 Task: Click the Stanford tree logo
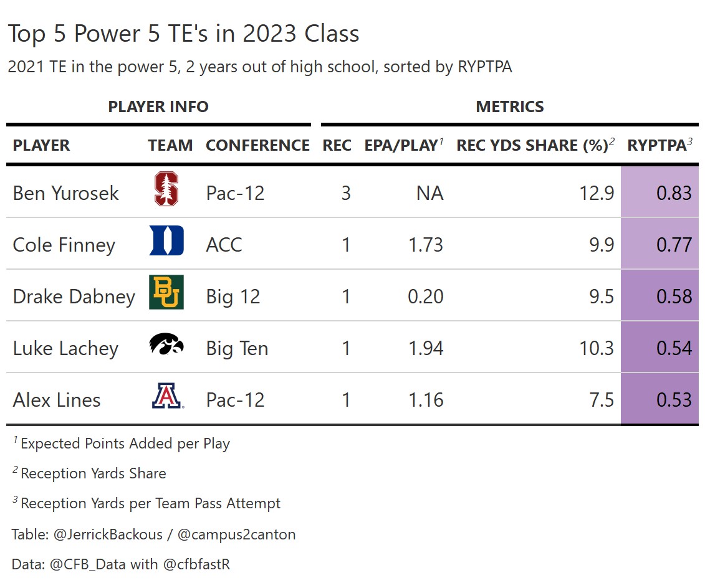tap(166, 191)
